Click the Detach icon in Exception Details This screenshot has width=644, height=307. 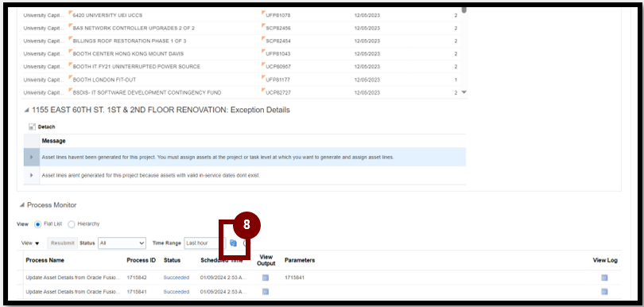[32, 127]
